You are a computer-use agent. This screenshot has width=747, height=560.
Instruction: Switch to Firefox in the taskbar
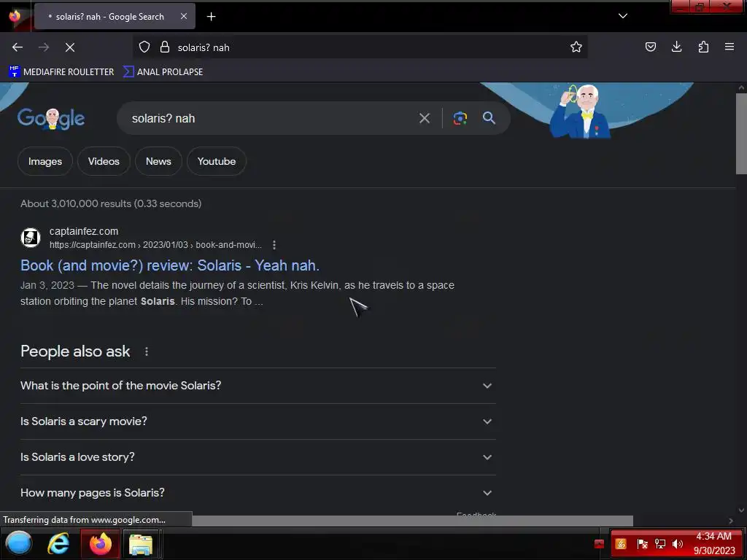pos(101,544)
